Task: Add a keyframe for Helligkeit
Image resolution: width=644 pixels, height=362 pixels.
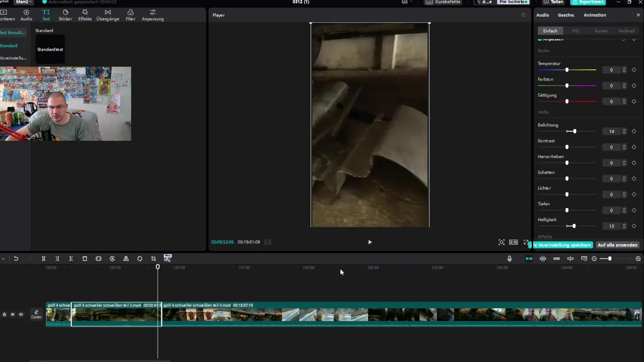Action: (634, 226)
